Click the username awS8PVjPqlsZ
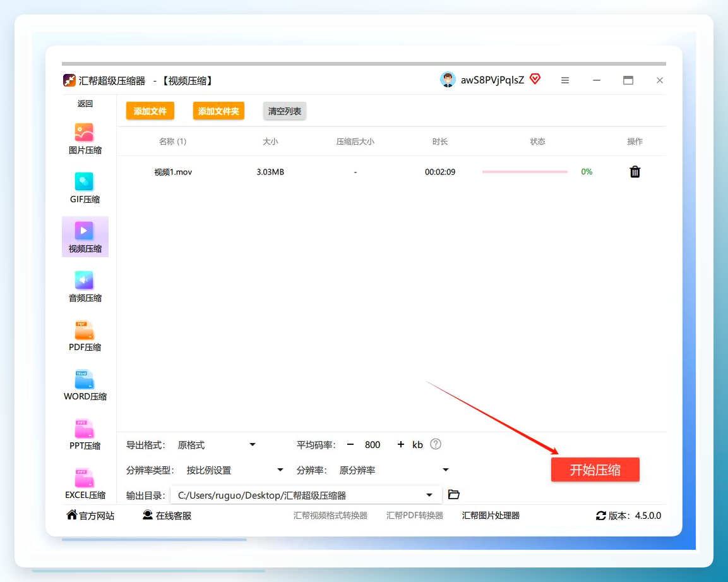The height and width of the screenshot is (582, 728). [x=492, y=80]
